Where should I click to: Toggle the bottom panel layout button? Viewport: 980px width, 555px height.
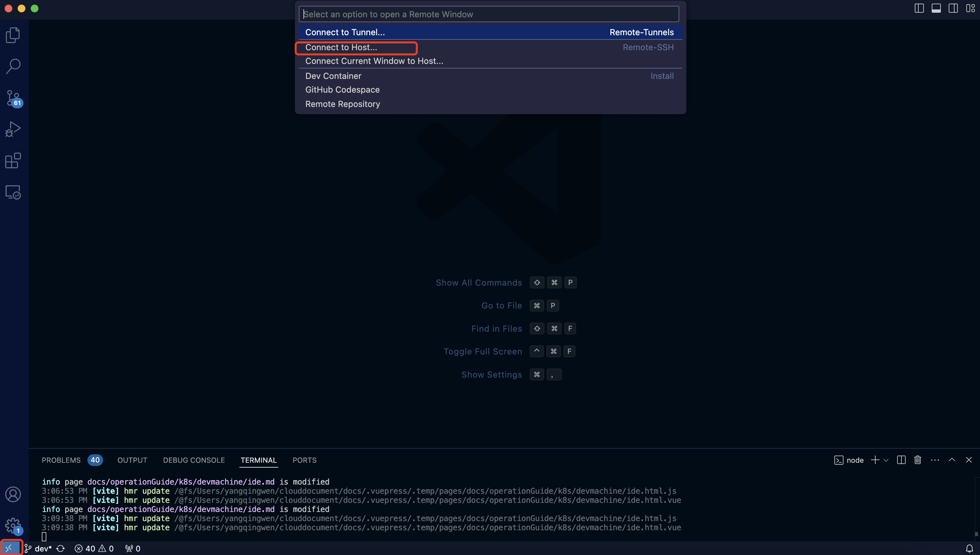tap(936, 8)
